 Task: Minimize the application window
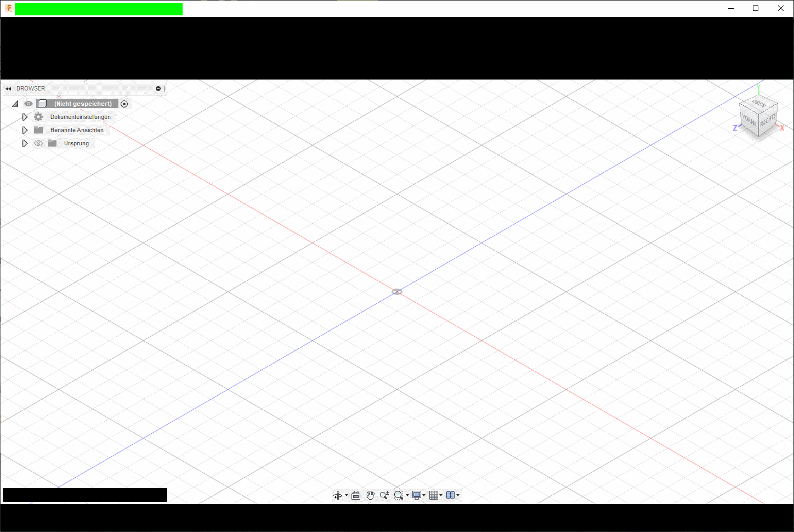click(731, 8)
